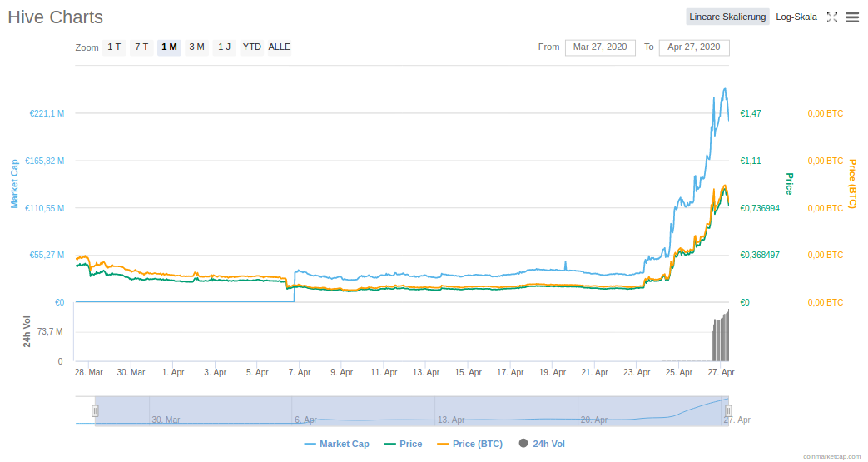The width and height of the screenshot is (868, 462).
Task: Toggle Price (BTC) series in legend
Action: point(470,444)
